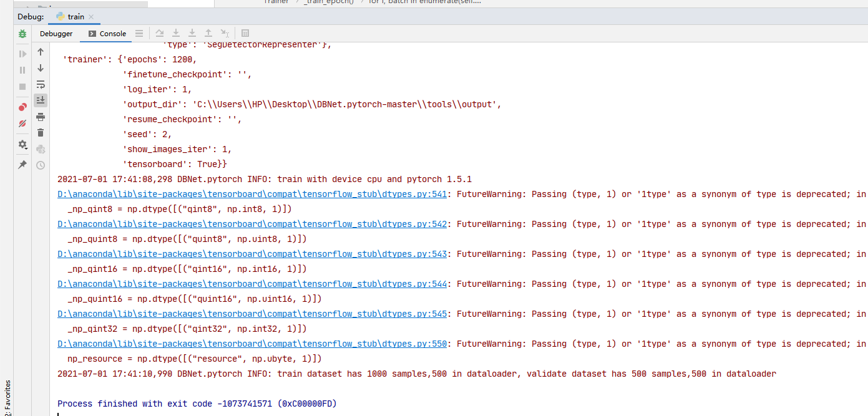Click the 'Debug:' tool window label
868x416 pixels.
[31, 17]
